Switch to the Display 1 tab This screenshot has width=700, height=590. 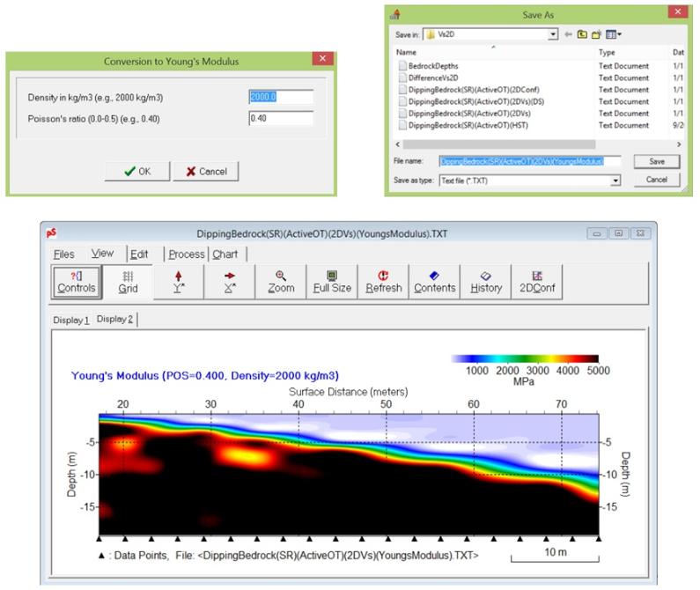coord(75,319)
